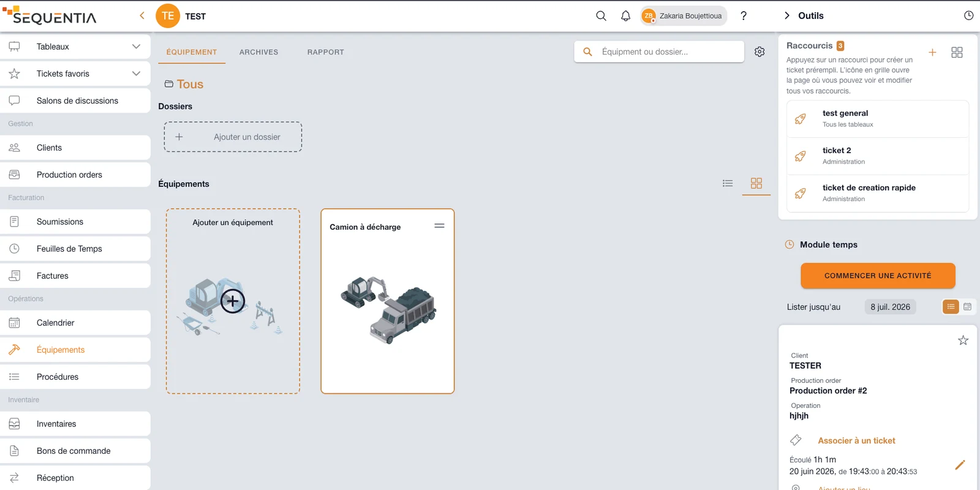Open the help question mark
980x490 pixels.
tap(743, 16)
